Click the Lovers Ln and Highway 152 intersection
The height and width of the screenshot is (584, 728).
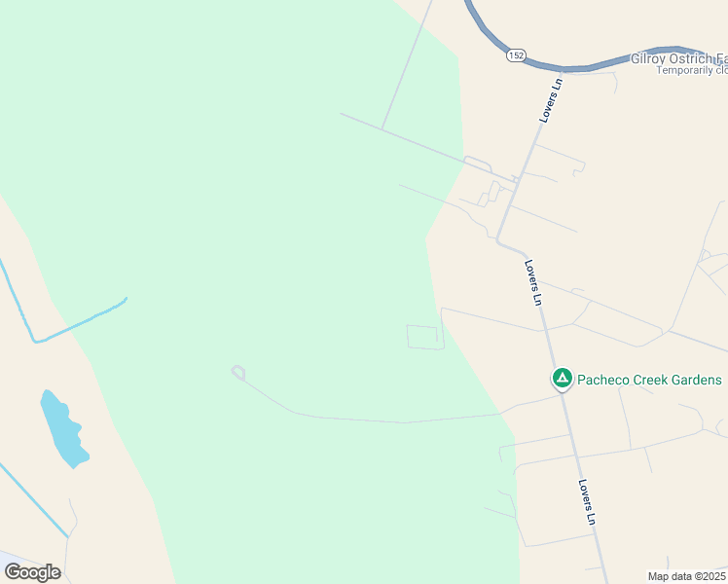pyautogui.click(x=562, y=70)
